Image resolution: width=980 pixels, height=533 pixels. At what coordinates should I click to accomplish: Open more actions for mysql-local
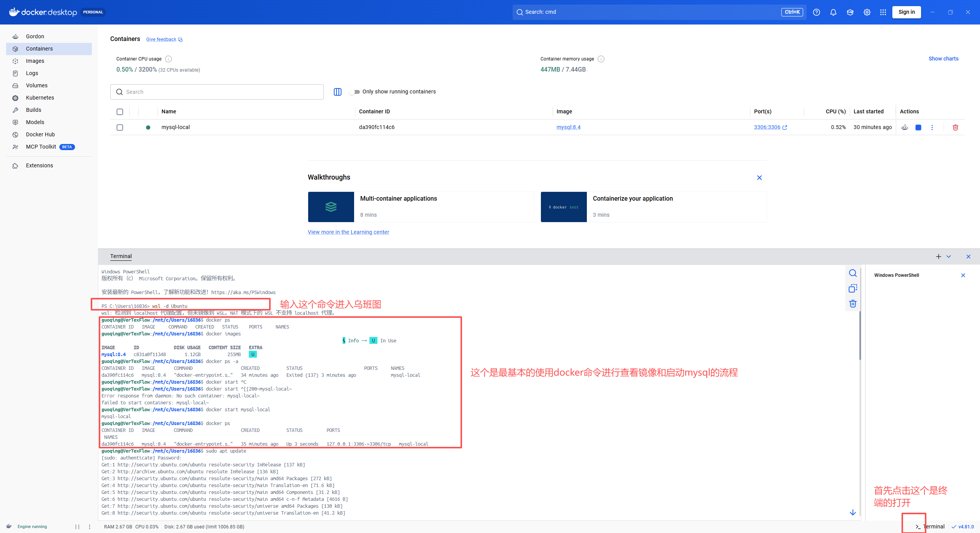pyautogui.click(x=932, y=128)
